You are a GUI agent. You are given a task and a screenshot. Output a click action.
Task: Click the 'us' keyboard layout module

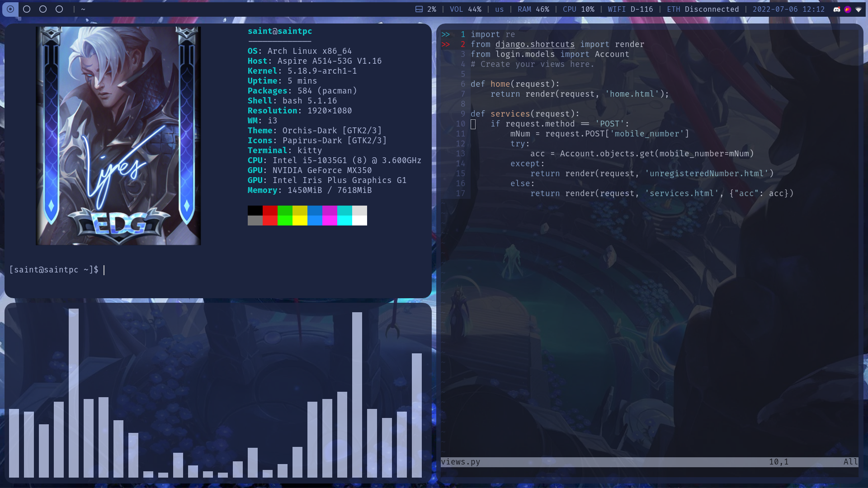(x=500, y=9)
